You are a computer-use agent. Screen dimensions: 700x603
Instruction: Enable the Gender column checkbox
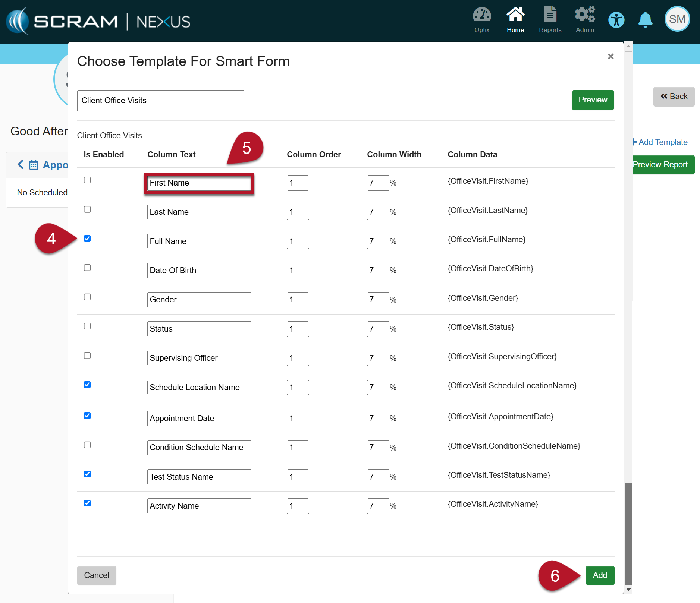click(x=87, y=297)
